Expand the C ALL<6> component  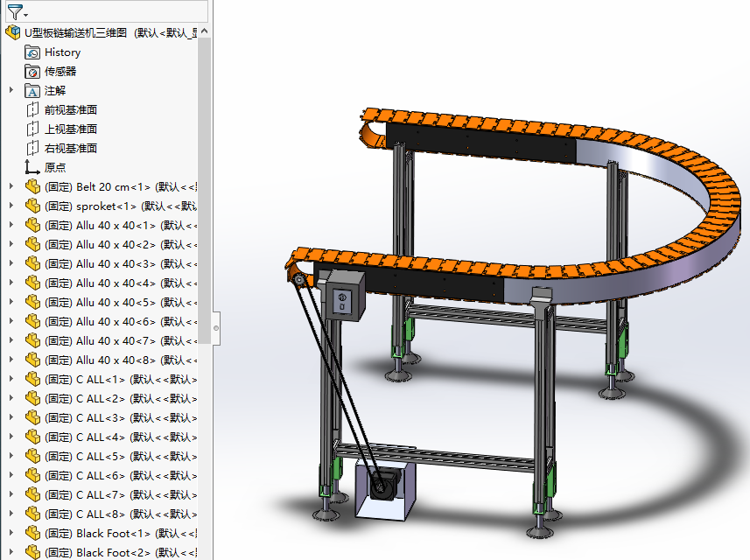[11, 475]
